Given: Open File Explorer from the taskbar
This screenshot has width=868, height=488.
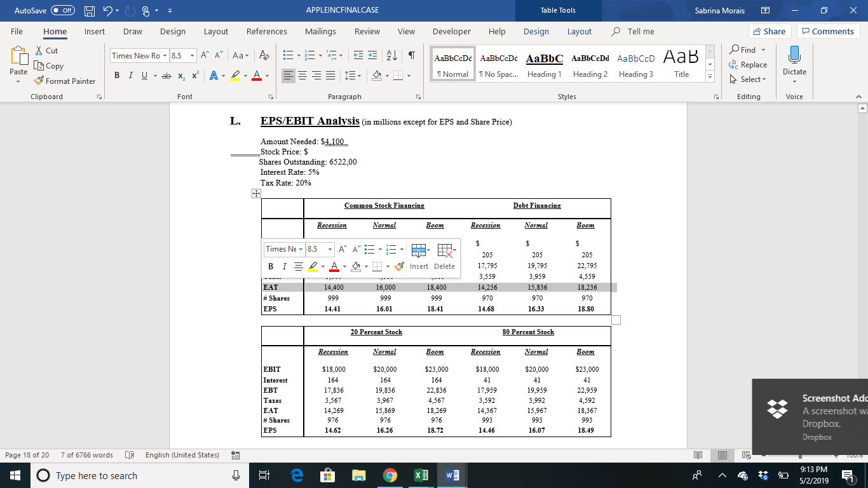Looking at the screenshot, I should pyautogui.click(x=359, y=475).
